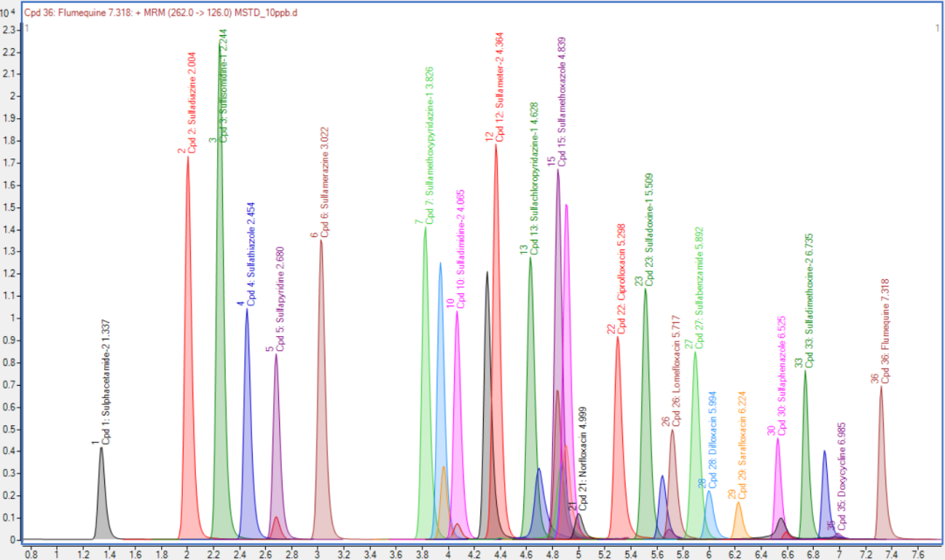Select the Cpd 22: Ciprofloxacin 5.298 label

tap(621, 279)
